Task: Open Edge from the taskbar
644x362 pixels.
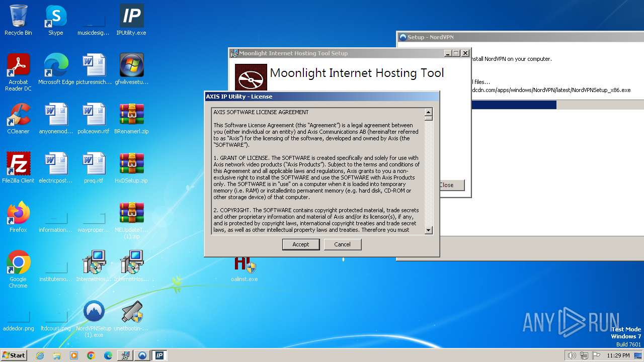Action: (108, 355)
